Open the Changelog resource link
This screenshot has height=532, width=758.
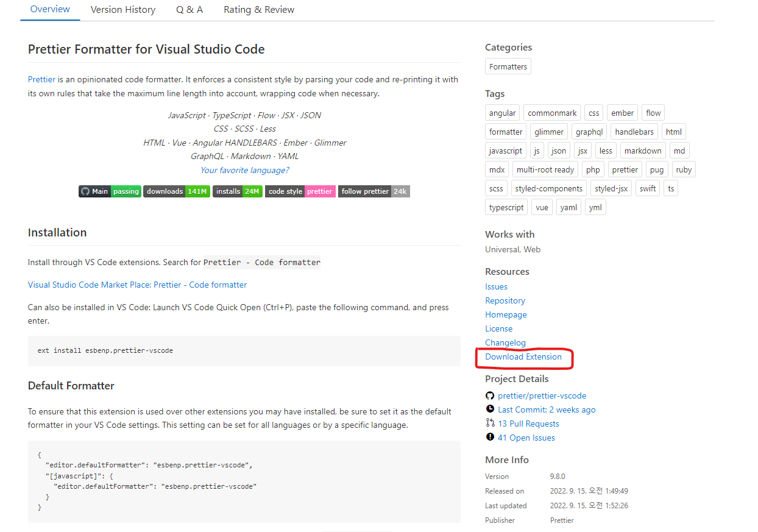[x=505, y=342]
